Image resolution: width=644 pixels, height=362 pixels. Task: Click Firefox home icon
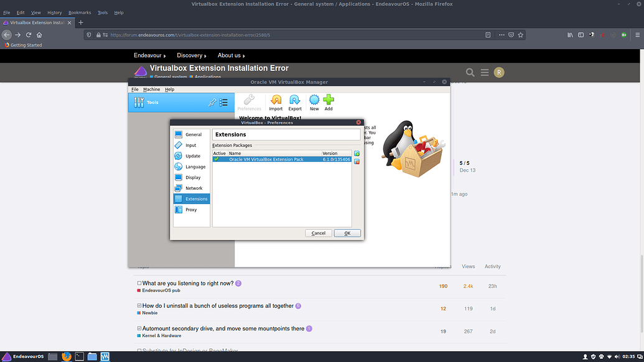pyautogui.click(x=39, y=35)
